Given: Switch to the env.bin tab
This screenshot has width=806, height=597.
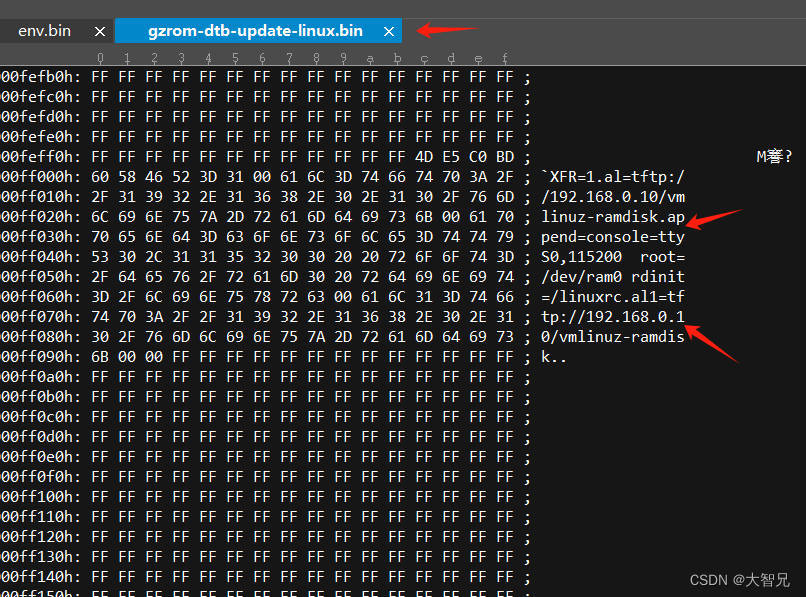Looking at the screenshot, I should (44, 30).
